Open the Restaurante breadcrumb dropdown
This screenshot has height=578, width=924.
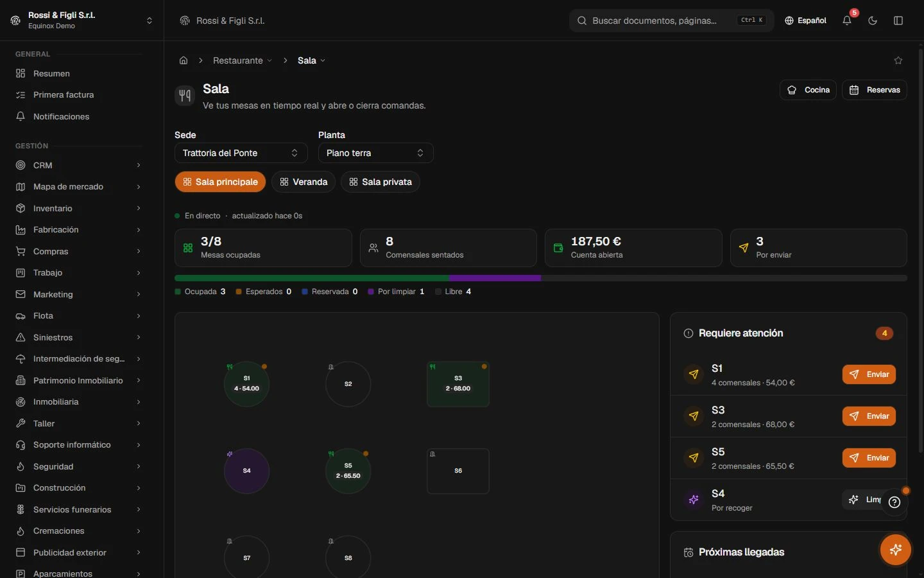click(x=243, y=60)
